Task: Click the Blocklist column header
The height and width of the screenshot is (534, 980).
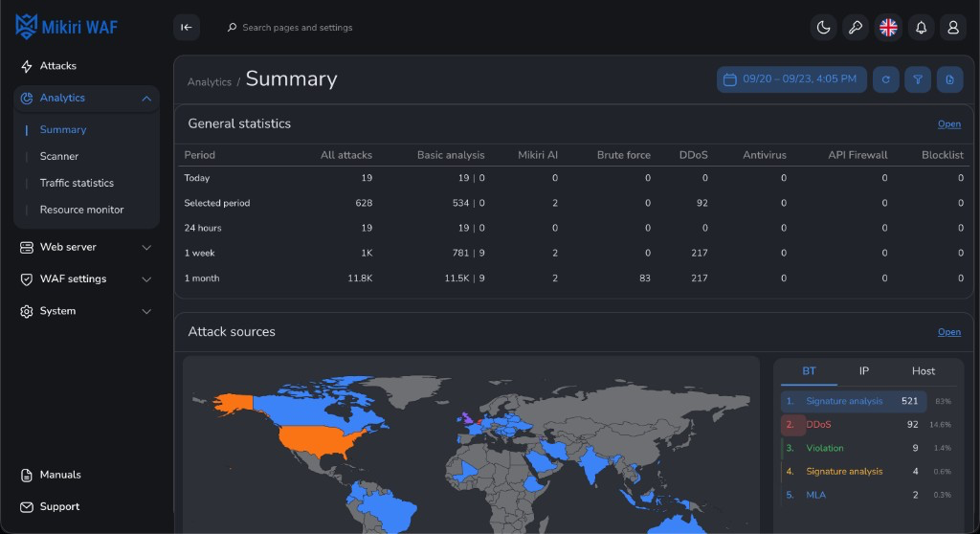Action: pos(943,155)
